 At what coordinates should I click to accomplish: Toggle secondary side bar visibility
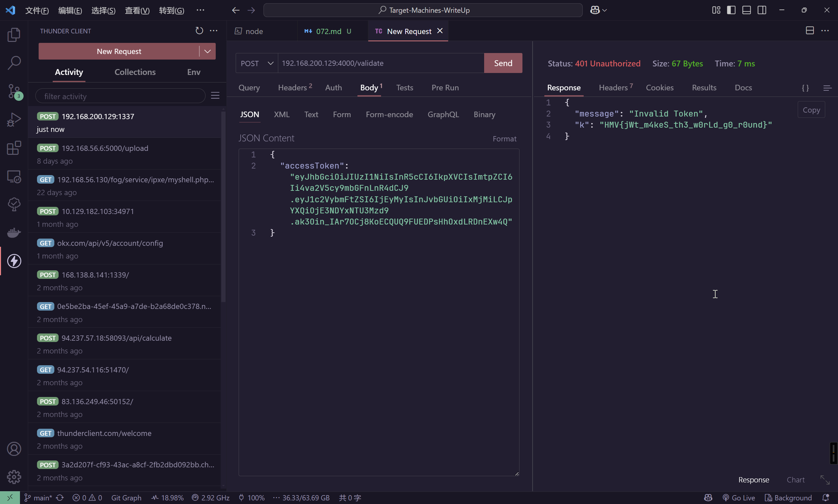coord(762,10)
